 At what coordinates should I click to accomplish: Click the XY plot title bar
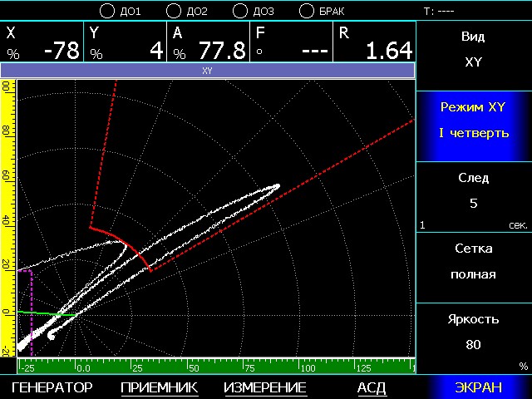[x=207, y=71]
